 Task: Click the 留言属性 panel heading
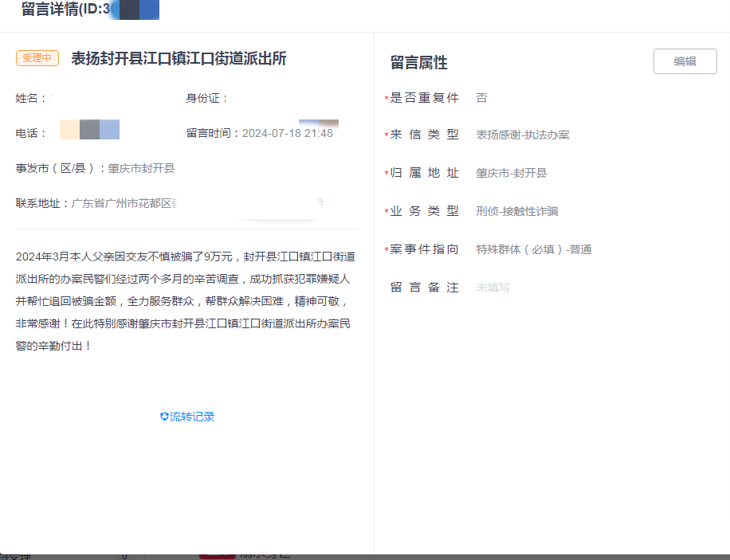(x=418, y=62)
